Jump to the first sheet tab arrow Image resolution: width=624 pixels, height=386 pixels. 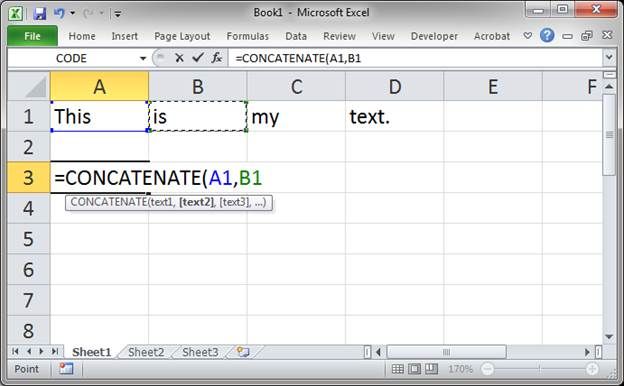point(16,351)
